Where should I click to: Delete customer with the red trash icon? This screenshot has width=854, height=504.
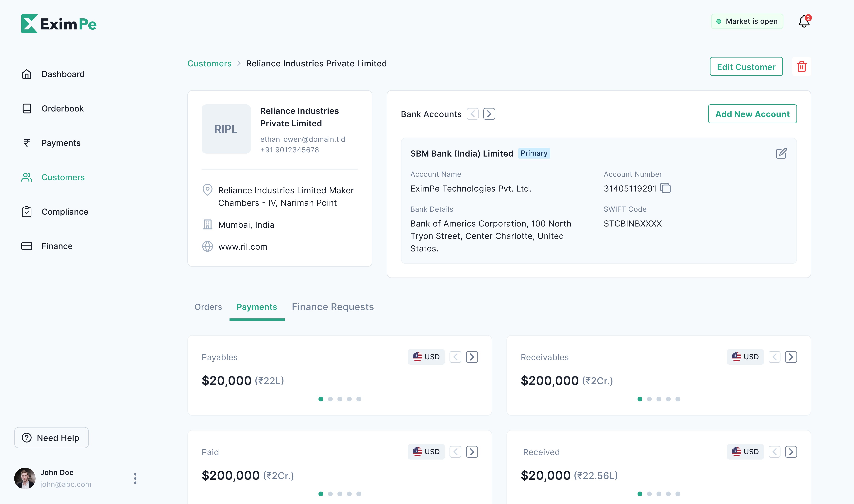[802, 67]
